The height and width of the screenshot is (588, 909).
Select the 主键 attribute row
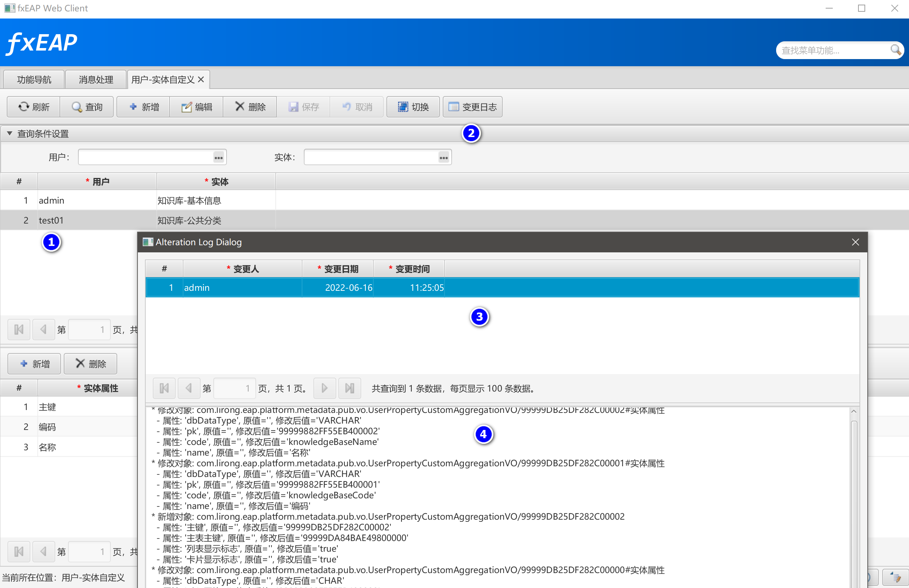tap(69, 407)
